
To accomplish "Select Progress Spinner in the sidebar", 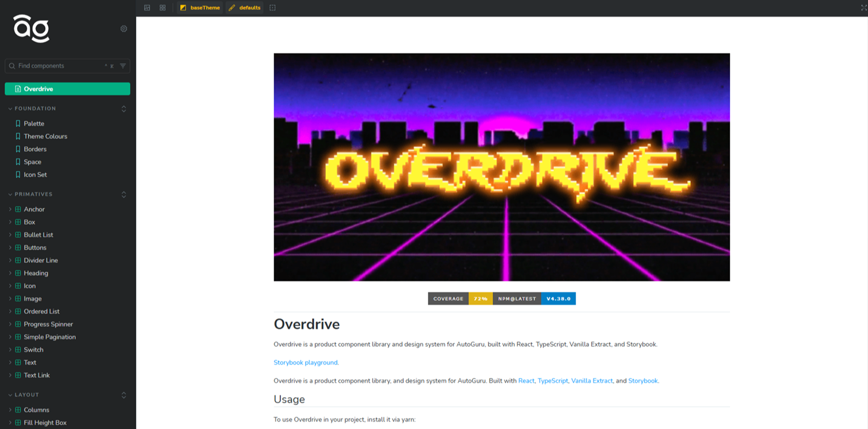I will pyautogui.click(x=48, y=324).
